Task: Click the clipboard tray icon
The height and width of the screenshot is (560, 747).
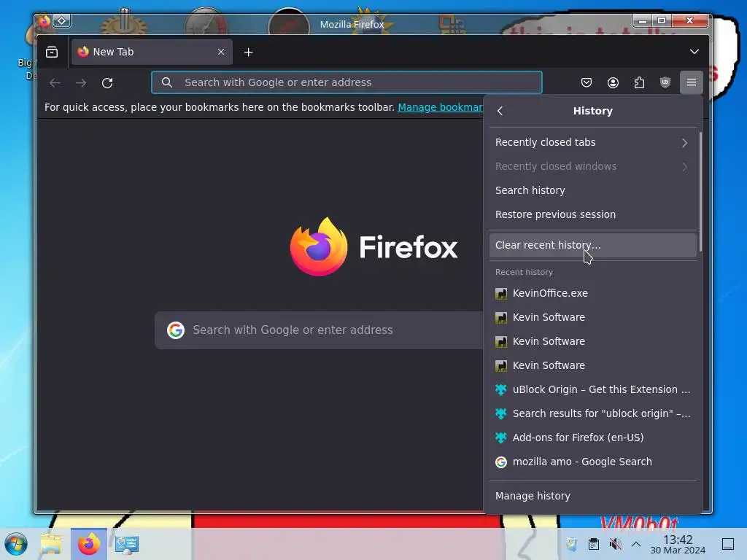Action: pyautogui.click(x=594, y=544)
